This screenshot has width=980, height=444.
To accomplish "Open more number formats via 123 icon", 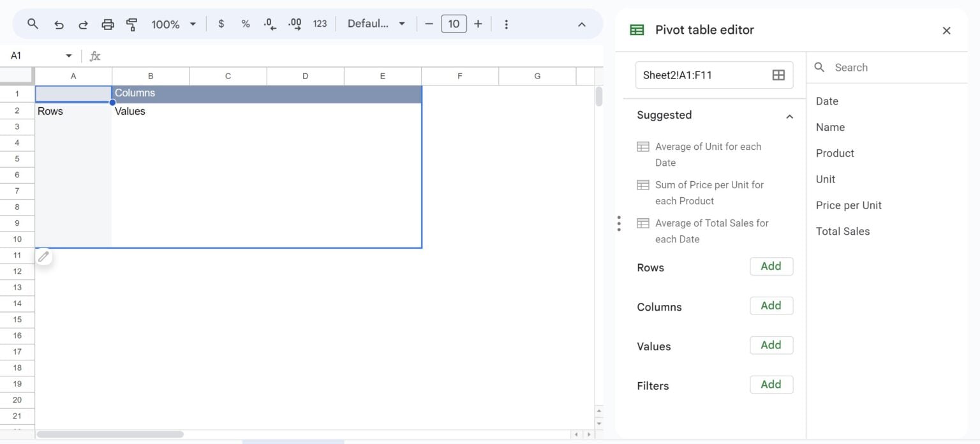I will (x=320, y=24).
